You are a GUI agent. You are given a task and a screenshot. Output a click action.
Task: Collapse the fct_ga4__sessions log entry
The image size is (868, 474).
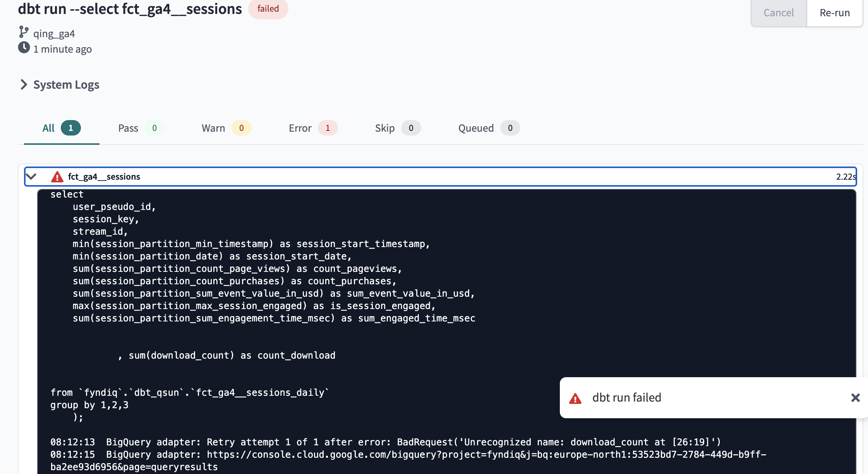tap(31, 177)
